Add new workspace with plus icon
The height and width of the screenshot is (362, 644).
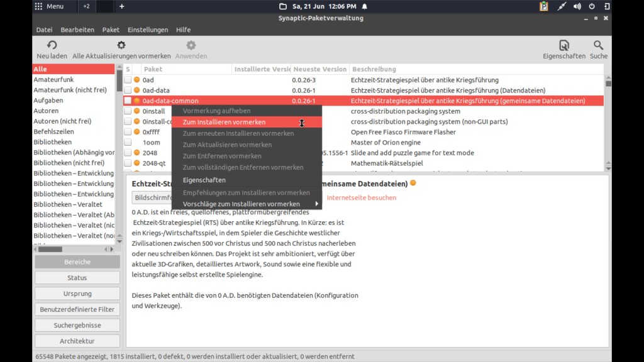point(121,6)
